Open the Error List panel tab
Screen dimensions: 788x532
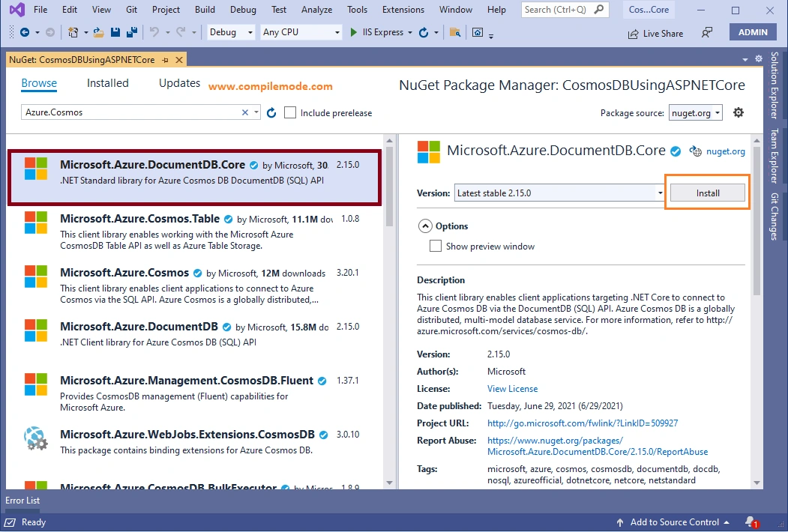(x=22, y=501)
